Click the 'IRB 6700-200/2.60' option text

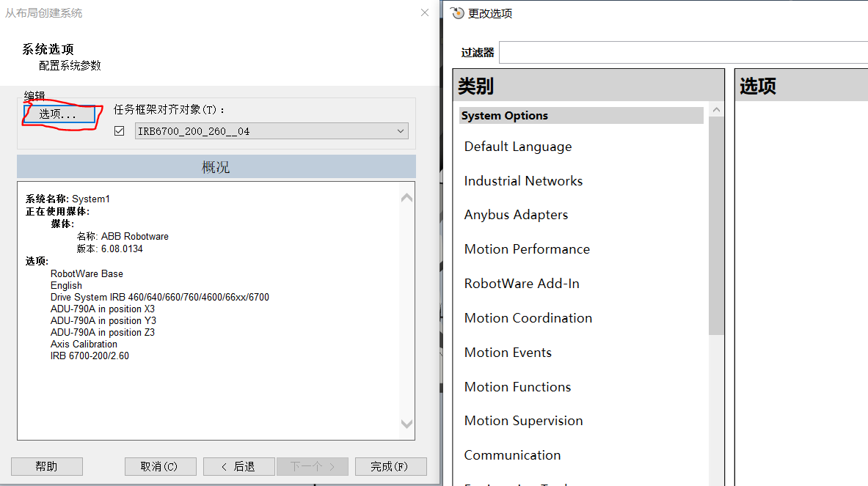tap(90, 356)
